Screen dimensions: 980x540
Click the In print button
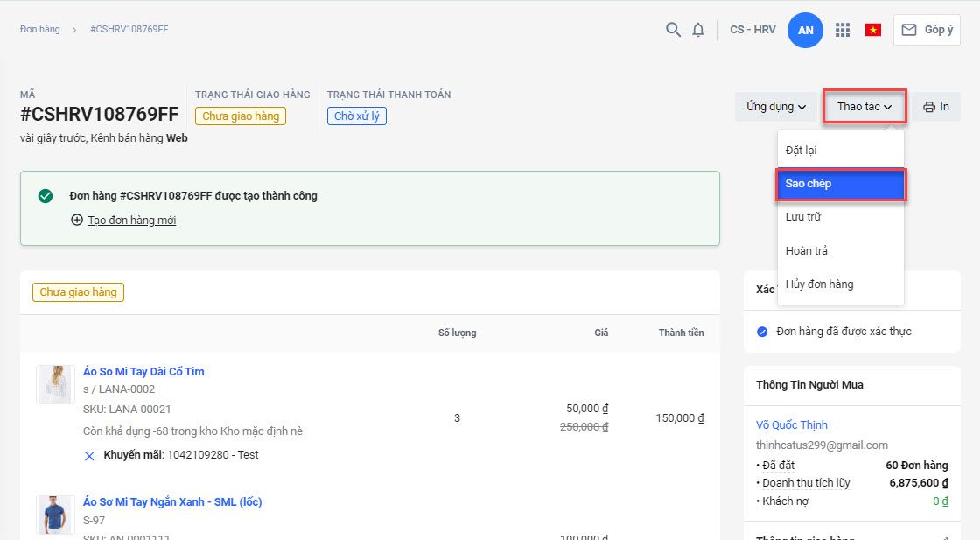(936, 107)
